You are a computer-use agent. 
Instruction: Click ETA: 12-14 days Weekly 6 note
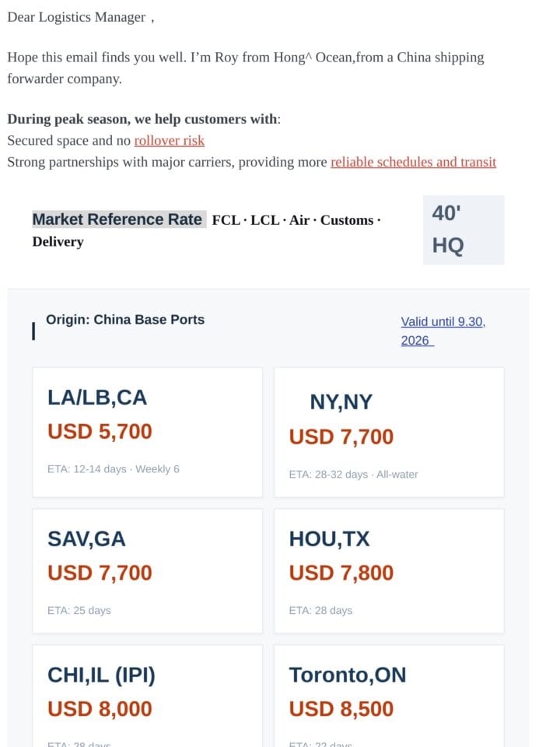tap(114, 469)
